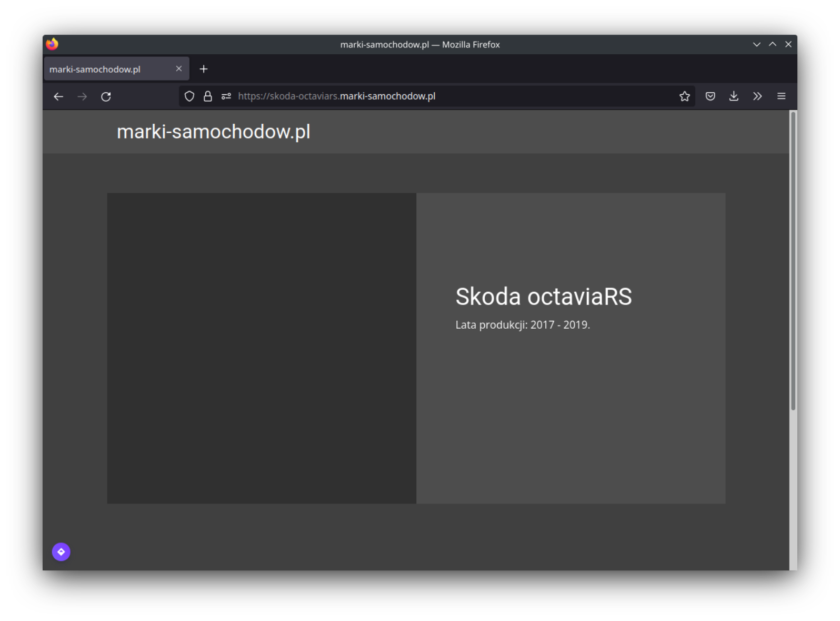Show more tools overflow chevron

pyautogui.click(x=757, y=96)
